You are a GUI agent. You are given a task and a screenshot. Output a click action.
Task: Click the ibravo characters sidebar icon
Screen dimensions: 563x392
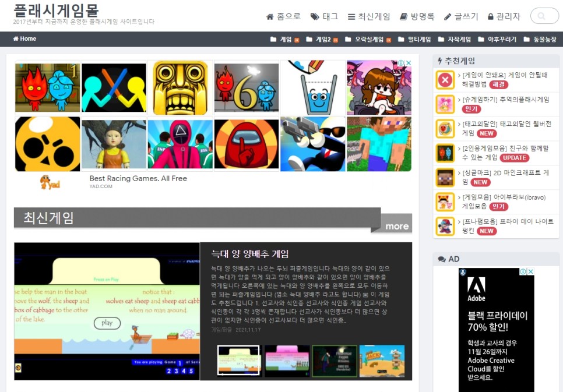445,202
